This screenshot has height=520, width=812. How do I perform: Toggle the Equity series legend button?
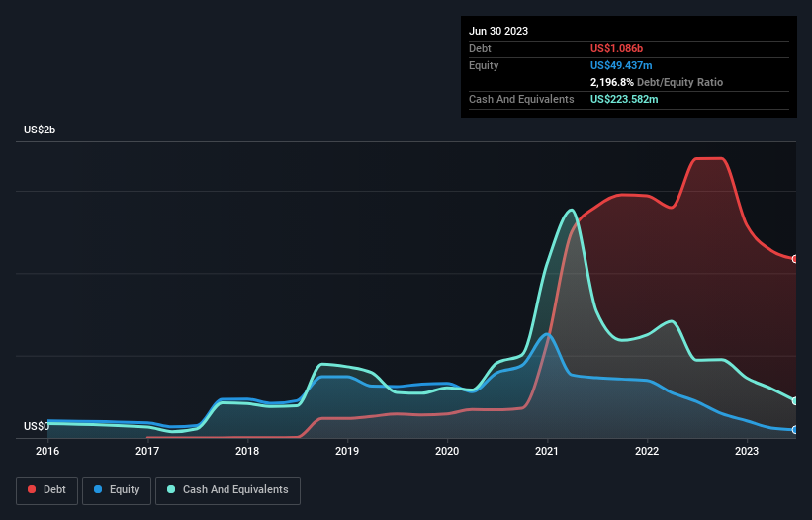pos(117,490)
